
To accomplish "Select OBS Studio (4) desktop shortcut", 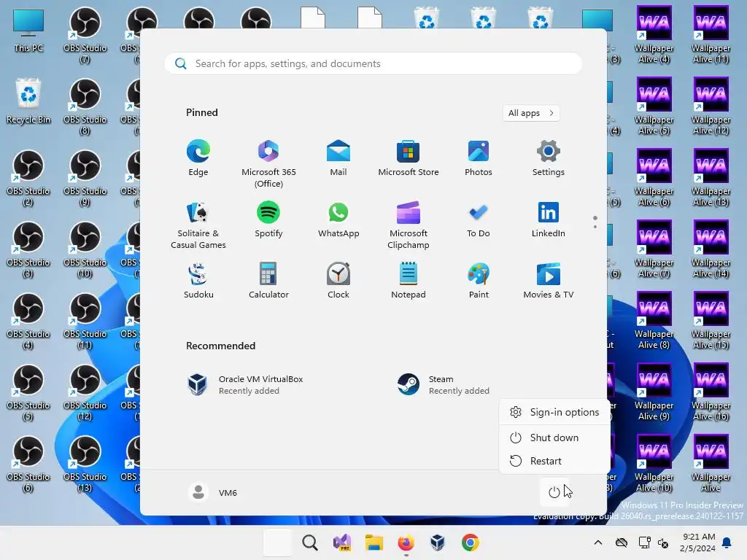I will (x=28, y=321).
